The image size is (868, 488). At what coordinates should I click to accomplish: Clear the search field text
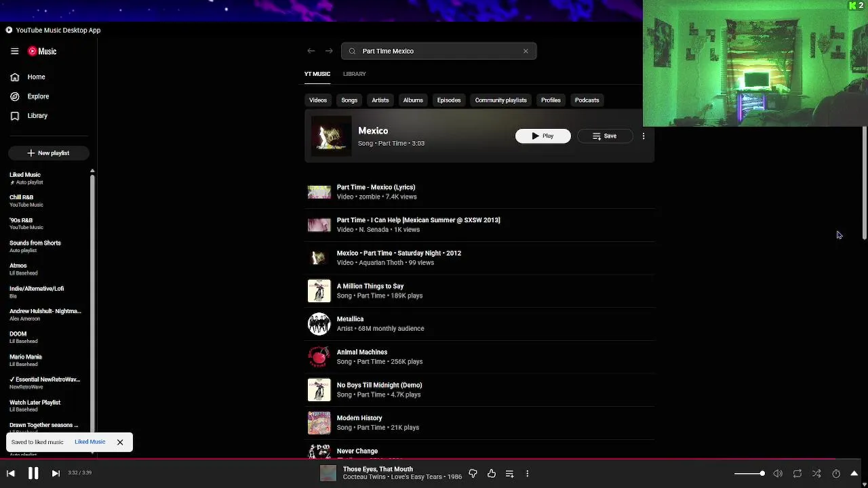526,51
